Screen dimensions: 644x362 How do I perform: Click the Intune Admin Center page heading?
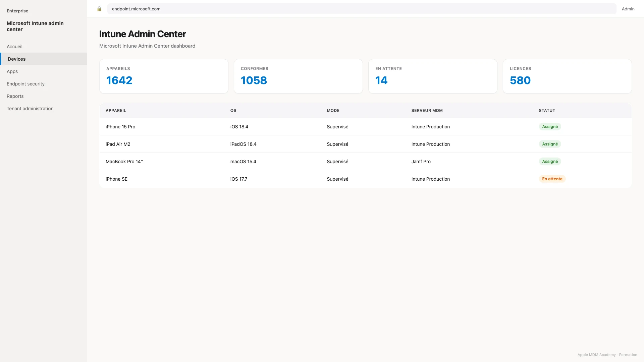coord(143,34)
